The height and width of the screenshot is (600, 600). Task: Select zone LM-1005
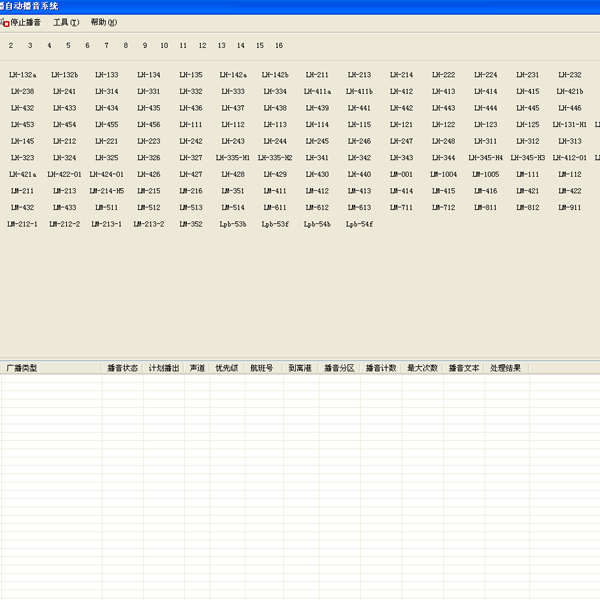pos(486,174)
